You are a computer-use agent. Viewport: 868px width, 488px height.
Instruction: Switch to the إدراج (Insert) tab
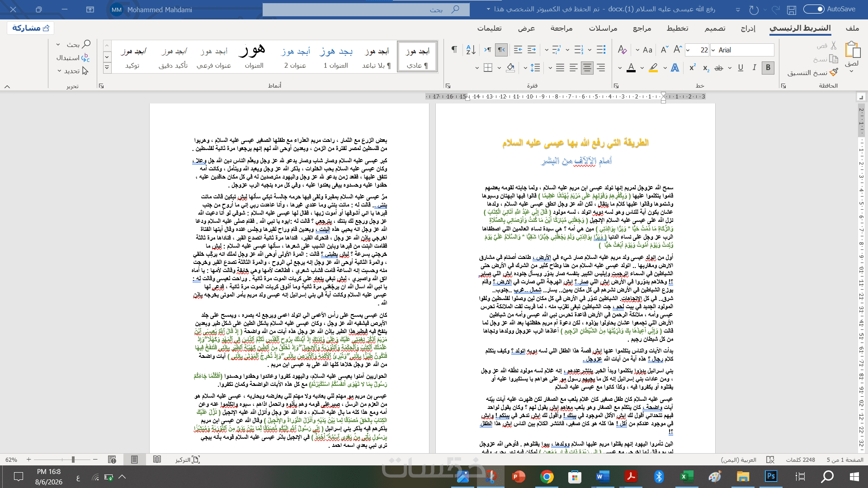[x=748, y=28]
